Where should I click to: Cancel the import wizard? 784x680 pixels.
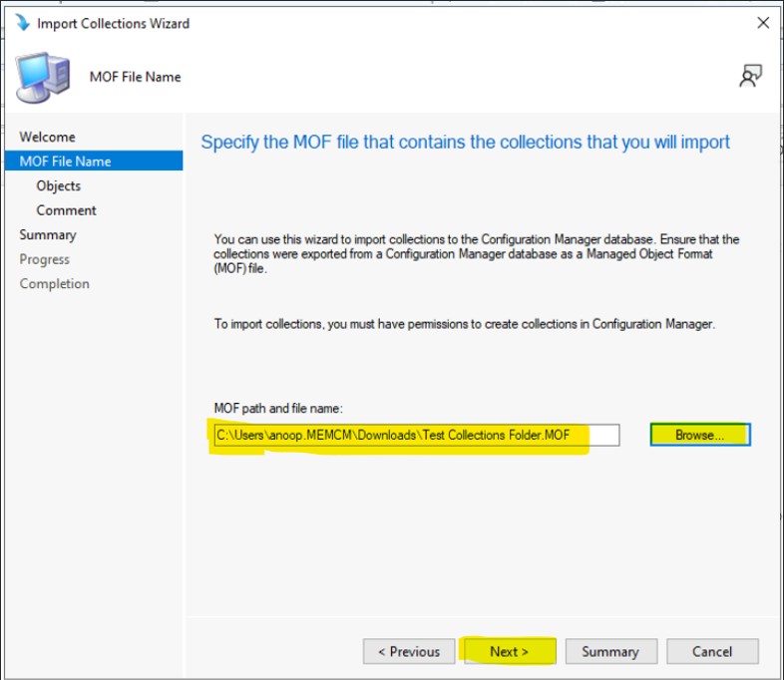pos(712,651)
